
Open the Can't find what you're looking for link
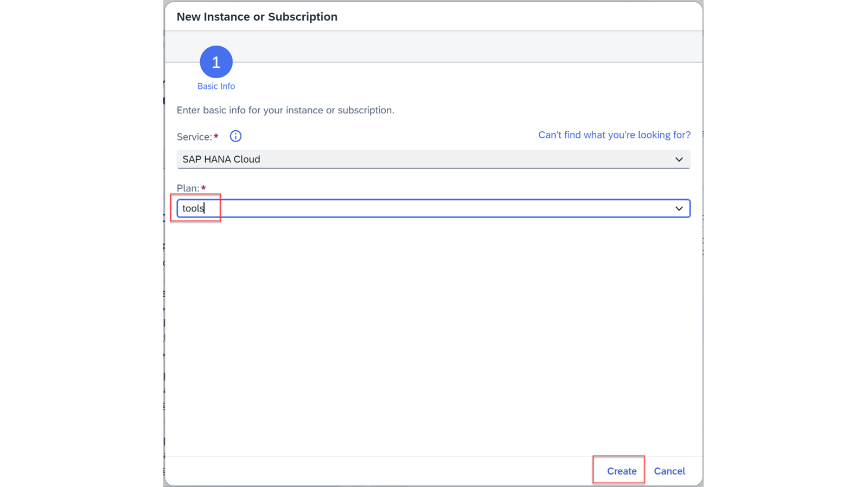pos(614,135)
